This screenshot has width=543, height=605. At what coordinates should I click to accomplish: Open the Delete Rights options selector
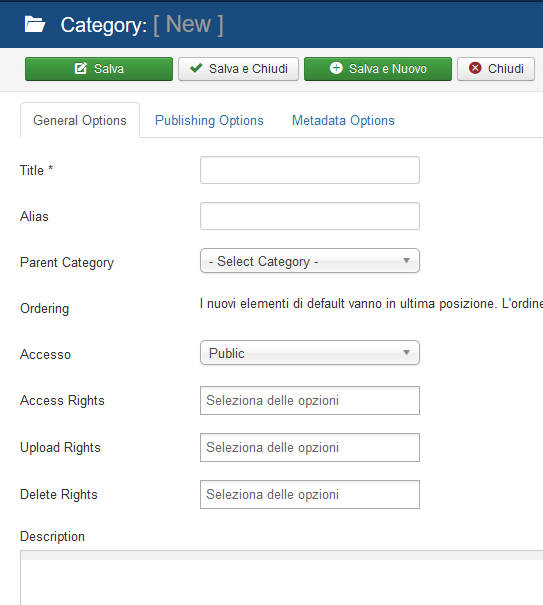[310, 495]
